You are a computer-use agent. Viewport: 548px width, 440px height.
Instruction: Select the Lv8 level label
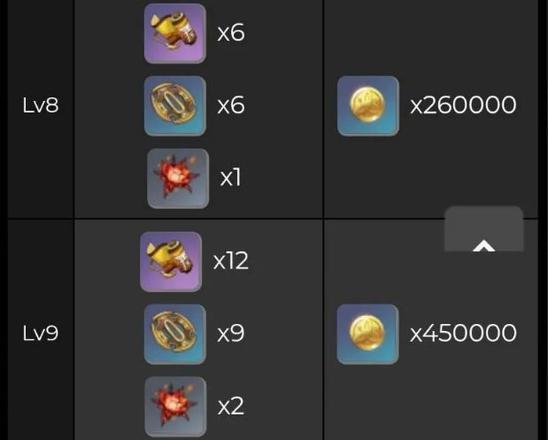coord(41,105)
